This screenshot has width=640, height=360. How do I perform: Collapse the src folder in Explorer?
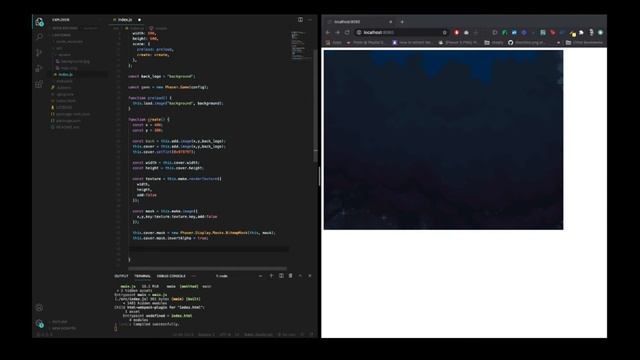[59, 48]
